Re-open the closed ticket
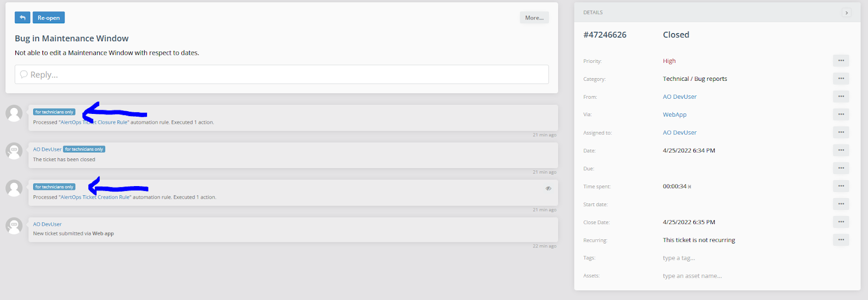This screenshot has width=868, height=300. tap(48, 18)
